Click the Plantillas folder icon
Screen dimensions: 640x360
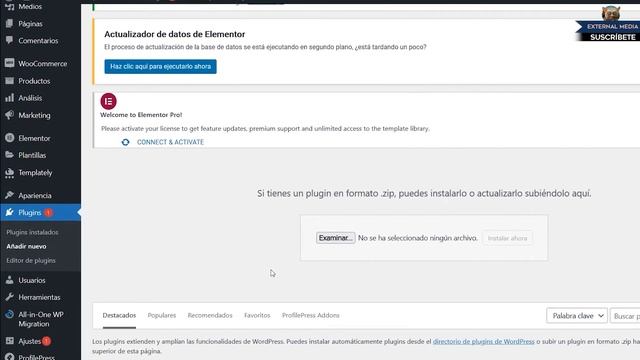tap(9, 155)
